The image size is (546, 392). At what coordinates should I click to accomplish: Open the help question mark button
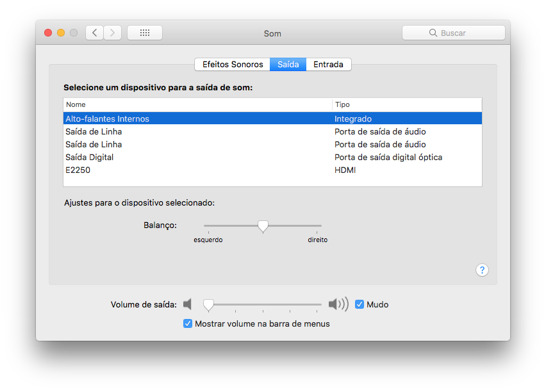(482, 270)
